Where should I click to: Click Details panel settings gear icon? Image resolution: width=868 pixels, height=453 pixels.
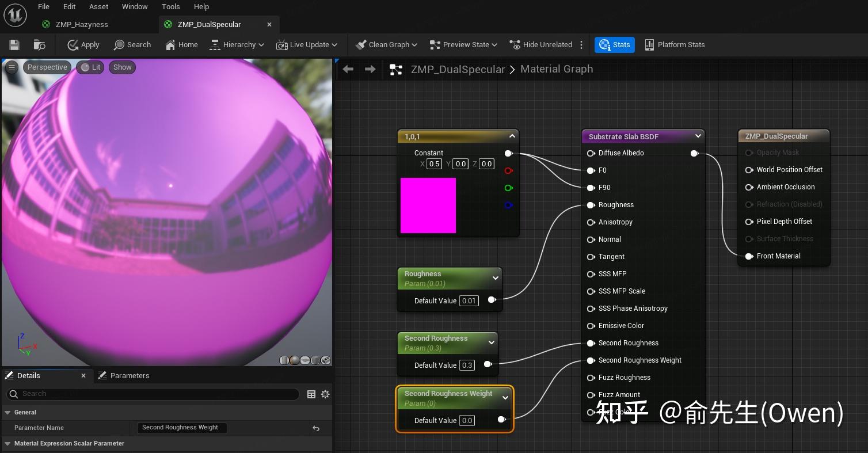(325, 394)
